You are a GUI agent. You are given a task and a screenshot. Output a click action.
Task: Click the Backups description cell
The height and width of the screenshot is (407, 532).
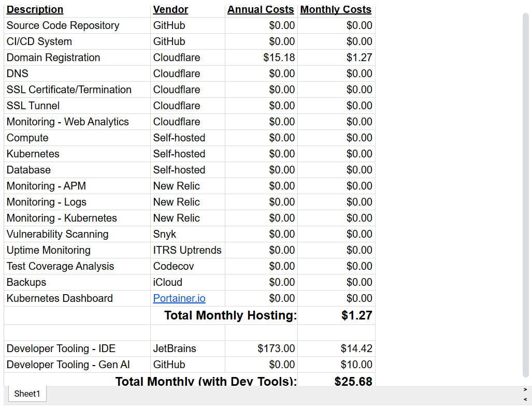click(x=77, y=282)
